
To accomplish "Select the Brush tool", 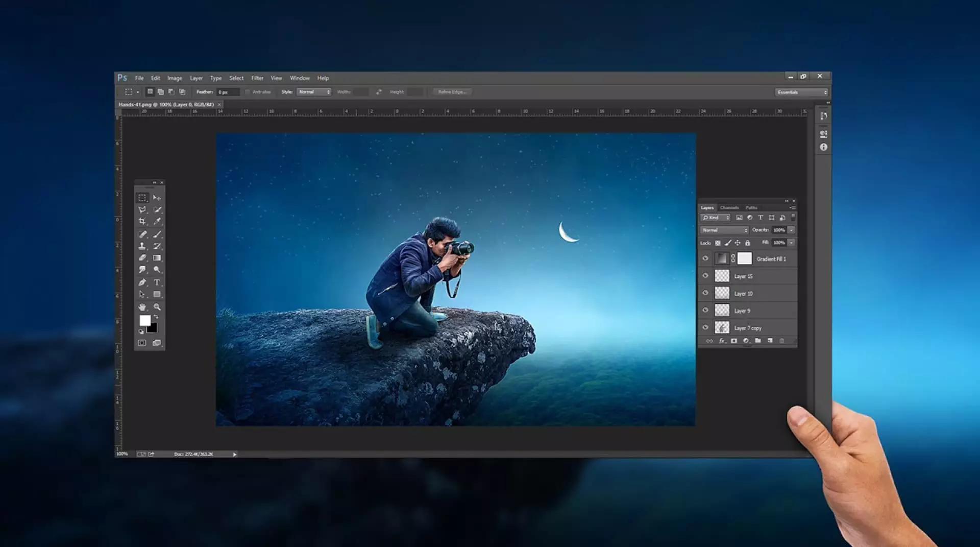I will (x=157, y=234).
